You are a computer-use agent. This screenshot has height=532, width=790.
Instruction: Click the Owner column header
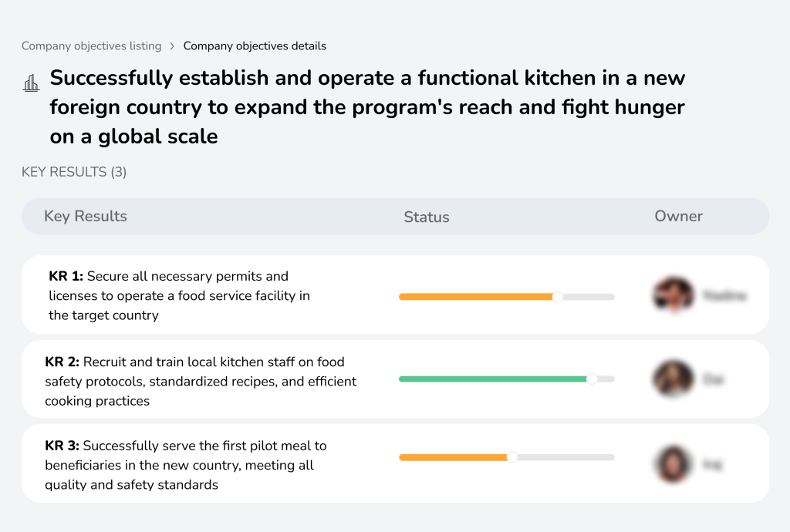679,217
